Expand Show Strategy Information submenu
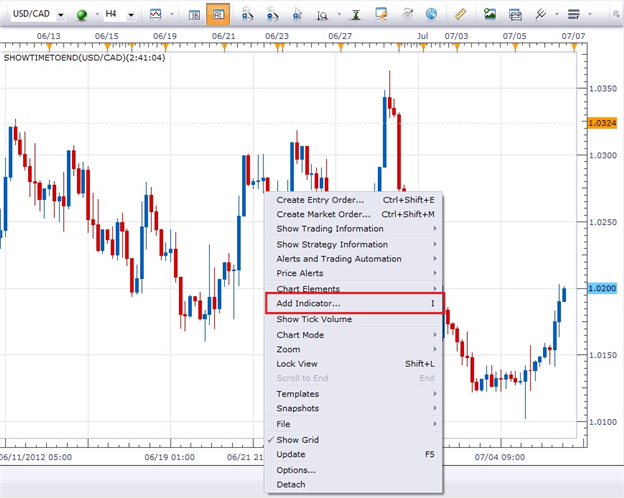Screen dimensions: 624x498 (x=354, y=244)
